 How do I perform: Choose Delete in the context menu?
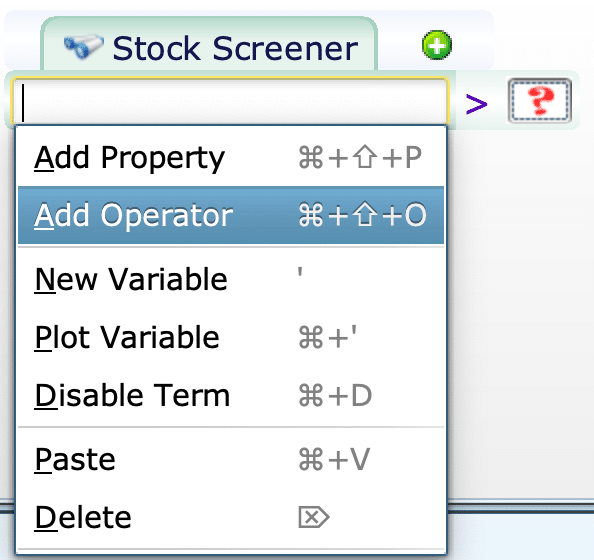231,518
